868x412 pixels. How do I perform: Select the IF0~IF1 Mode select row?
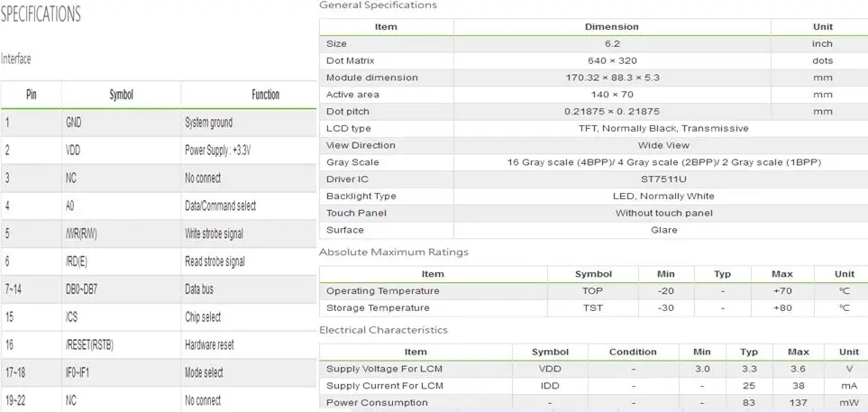pos(159,372)
